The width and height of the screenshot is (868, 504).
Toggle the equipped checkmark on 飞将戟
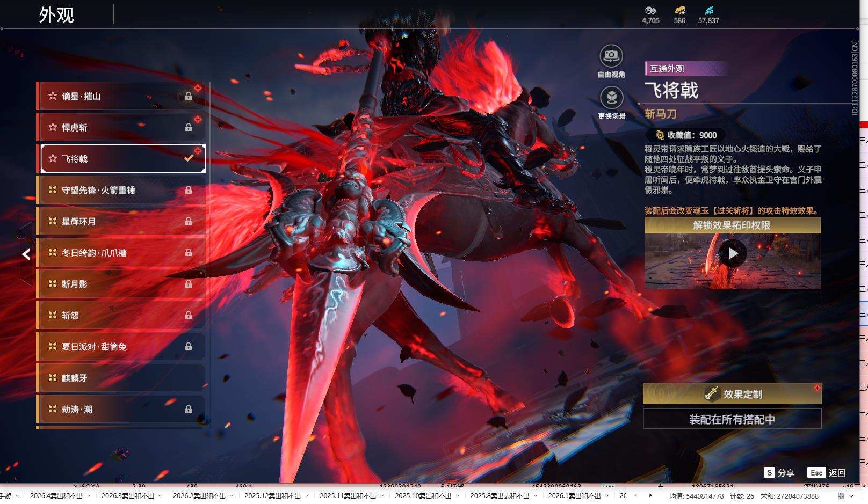click(189, 158)
